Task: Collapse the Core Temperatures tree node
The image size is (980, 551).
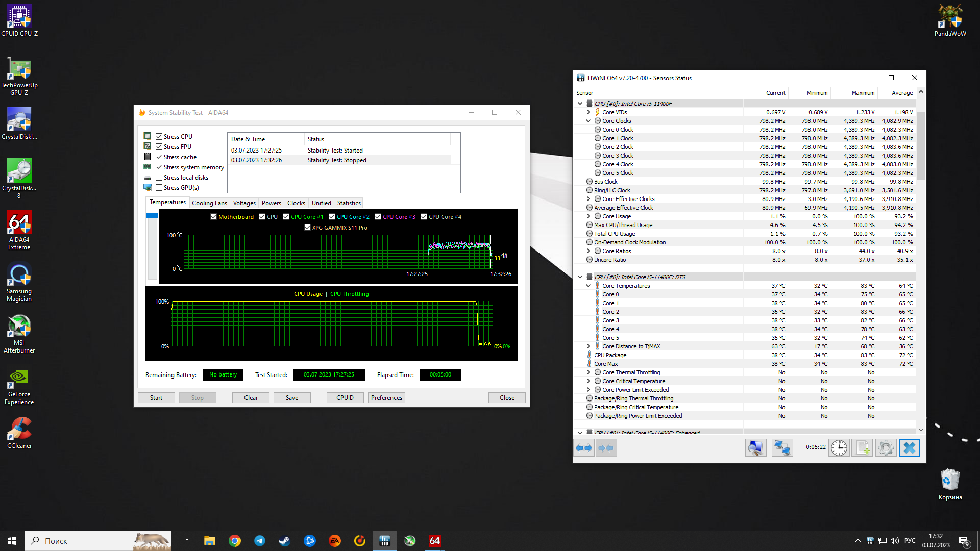Action: point(588,286)
